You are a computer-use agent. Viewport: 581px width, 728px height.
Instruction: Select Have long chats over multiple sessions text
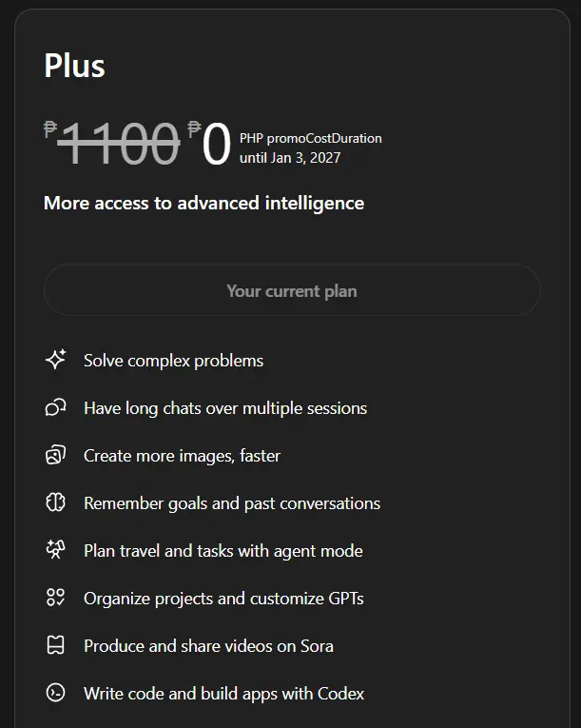pyautogui.click(x=225, y=408)
